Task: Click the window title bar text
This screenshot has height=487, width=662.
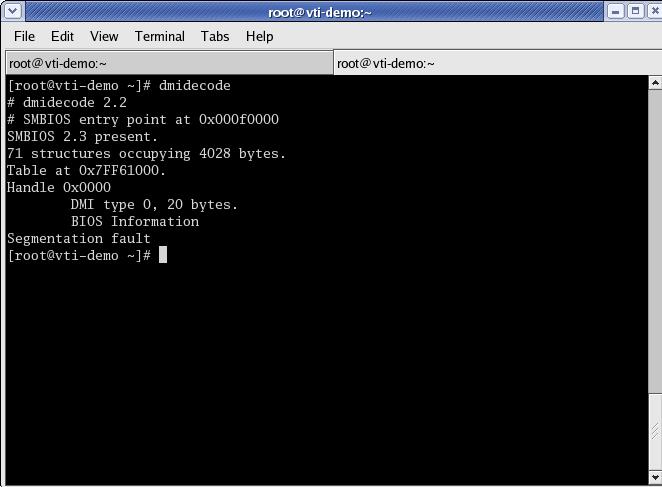Action: coord(320,12)
